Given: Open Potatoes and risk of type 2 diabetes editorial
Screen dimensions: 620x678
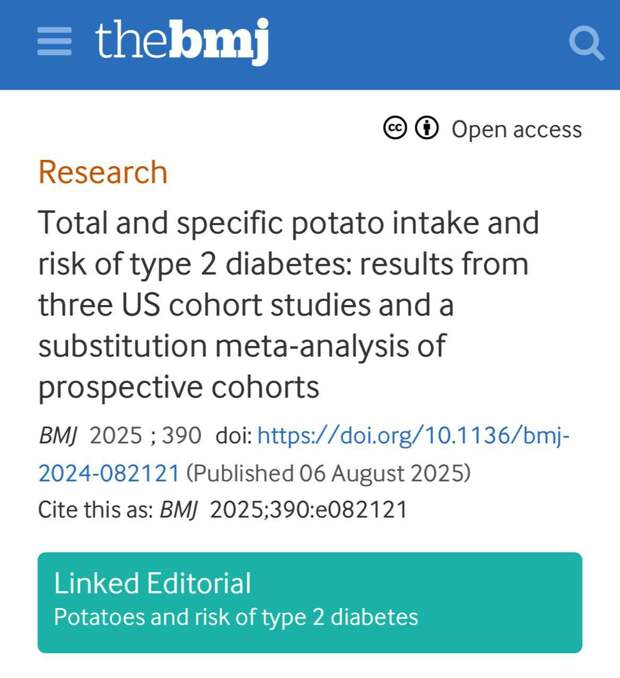Looking at the screenshot, I should [236, 617].
